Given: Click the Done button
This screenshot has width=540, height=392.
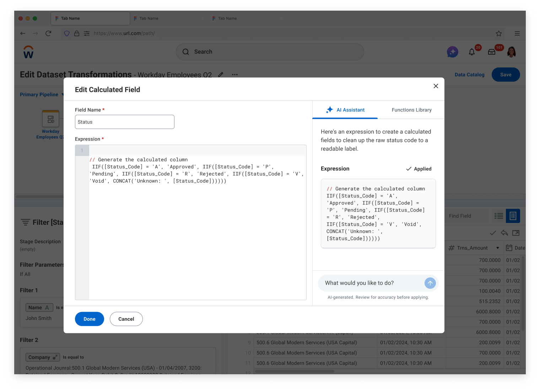Looking at the screenshot, I should click(x=90, y=319).
